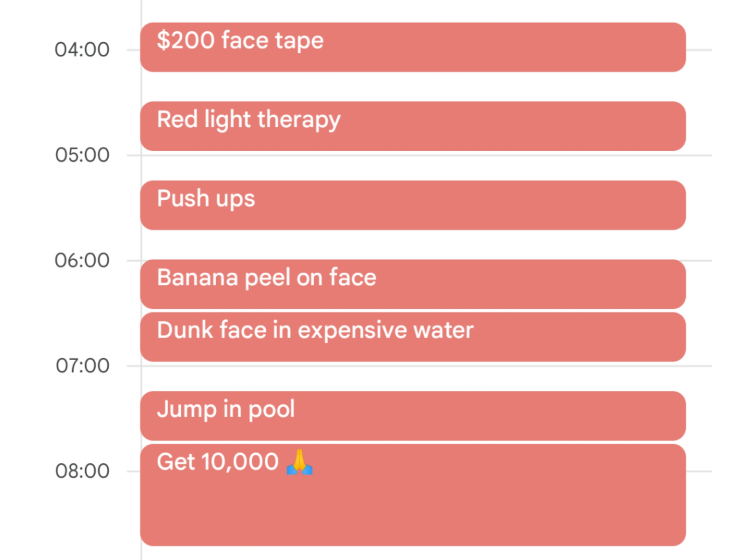Viewport: 747px width, 560px height.
Task: Click empty slot between Push ups and Banana peel
Action: click(413, 245)
